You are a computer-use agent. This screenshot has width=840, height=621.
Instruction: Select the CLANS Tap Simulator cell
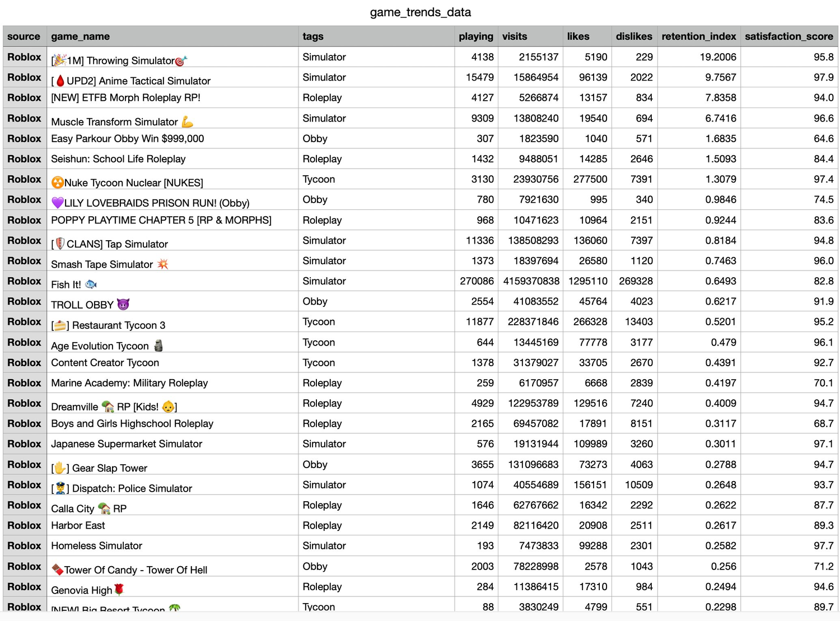(x=172, y=240)
